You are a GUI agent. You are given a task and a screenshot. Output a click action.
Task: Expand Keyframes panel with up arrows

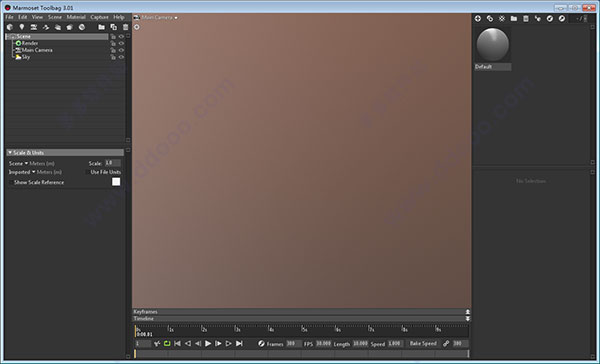pyautogui.click(x=468, y=312)
